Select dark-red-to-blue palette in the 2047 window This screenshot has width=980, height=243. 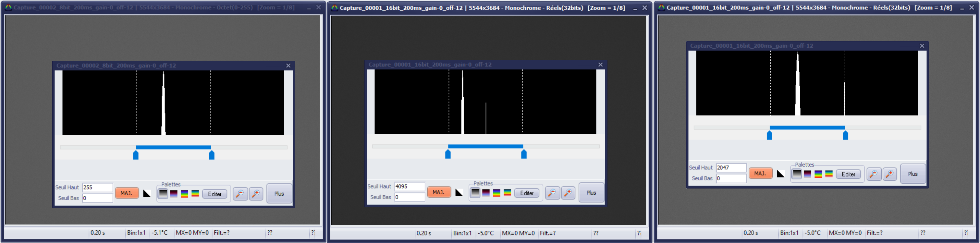(807, 174)
